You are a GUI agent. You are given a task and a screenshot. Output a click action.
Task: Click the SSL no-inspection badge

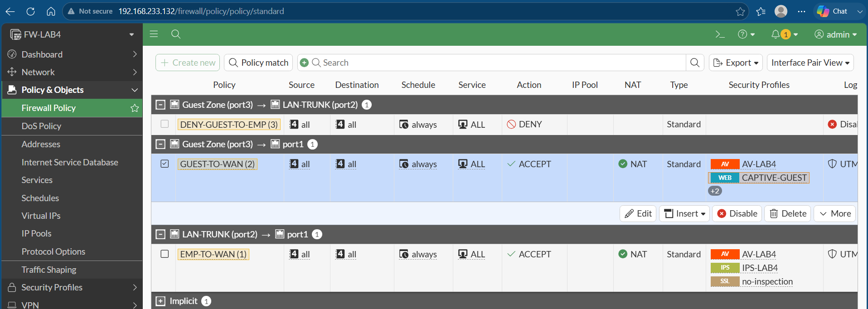pos(725,281)
